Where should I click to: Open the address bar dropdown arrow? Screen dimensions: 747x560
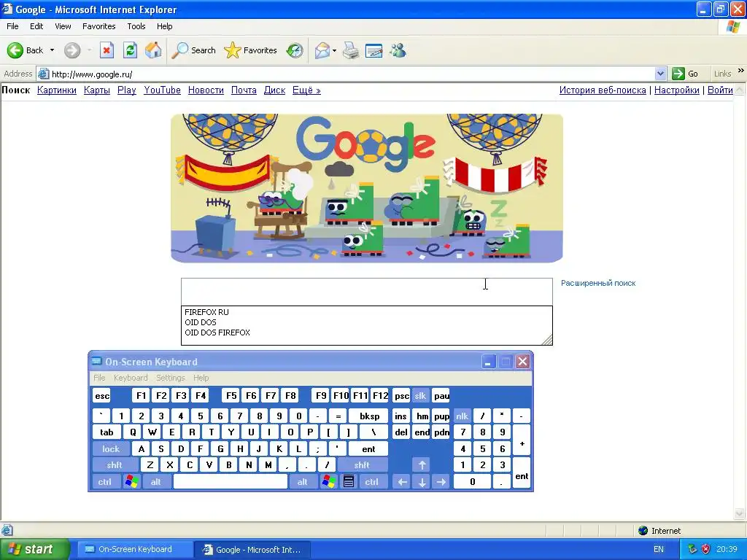(x=660, y=74)
